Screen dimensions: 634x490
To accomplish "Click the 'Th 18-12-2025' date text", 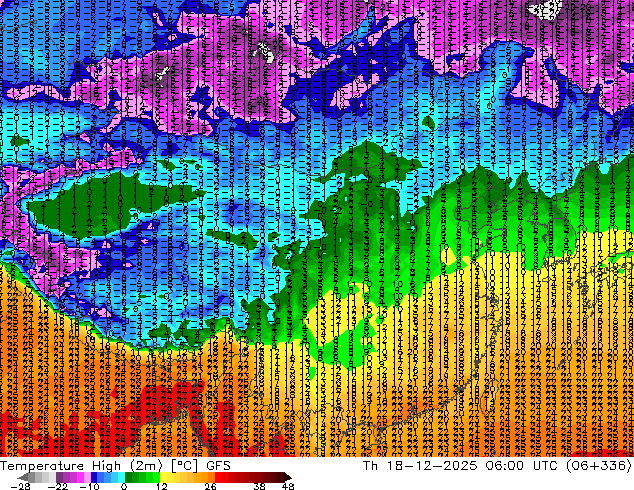I will coord(420,466).
